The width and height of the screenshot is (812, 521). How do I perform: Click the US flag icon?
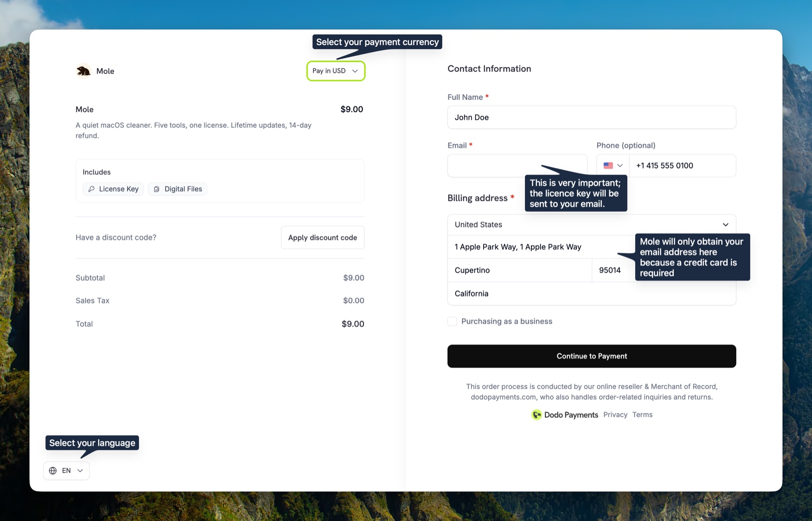click(608, 165)
